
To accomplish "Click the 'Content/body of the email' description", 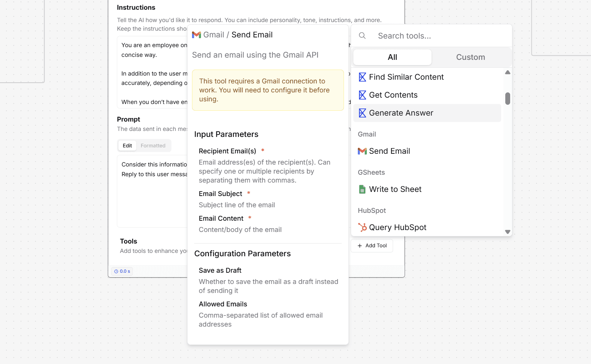I will tap(240, 230).
